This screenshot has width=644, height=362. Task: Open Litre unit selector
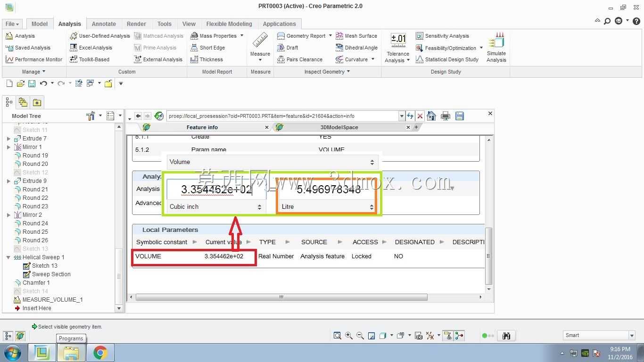click(x=327, y=206)
